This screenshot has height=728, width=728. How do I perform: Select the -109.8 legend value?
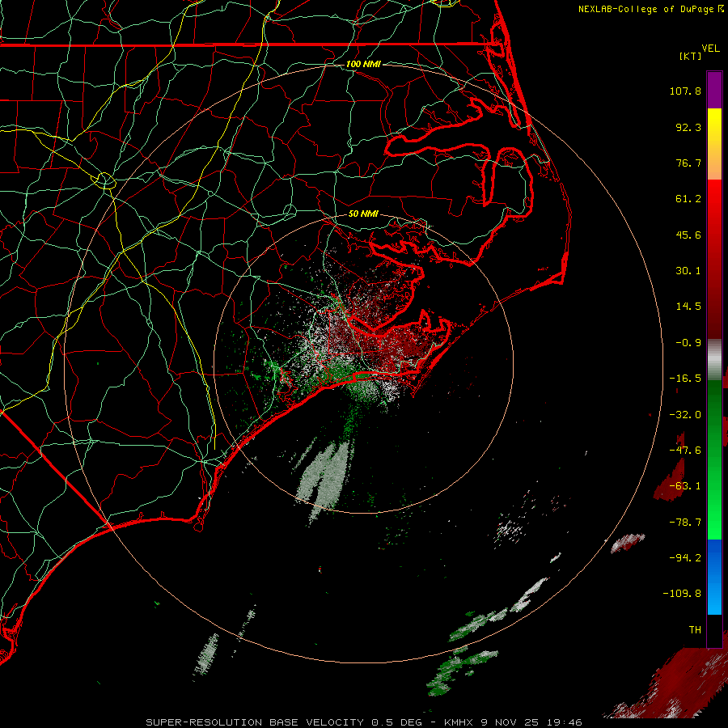[x=682, y=594]
